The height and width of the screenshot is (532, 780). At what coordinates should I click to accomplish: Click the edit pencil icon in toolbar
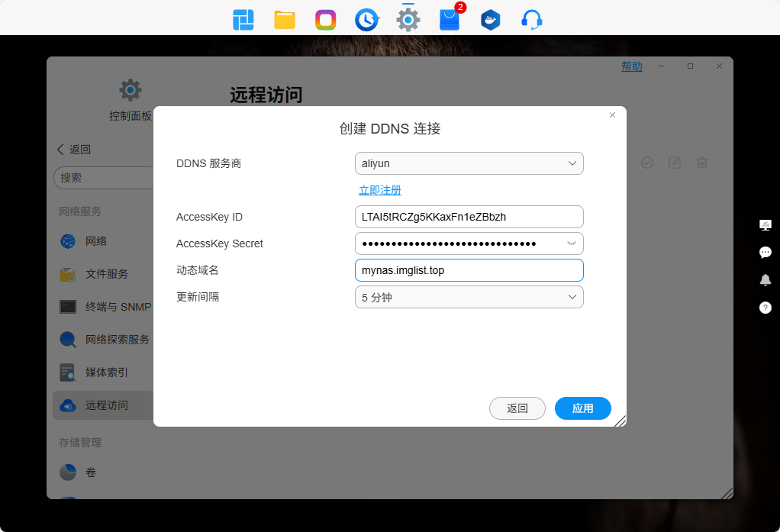coord(675,163)
